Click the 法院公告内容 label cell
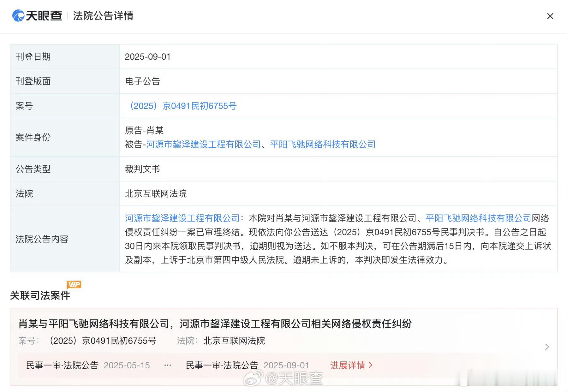Screen dimensions: 567x392 click(65, 239)
